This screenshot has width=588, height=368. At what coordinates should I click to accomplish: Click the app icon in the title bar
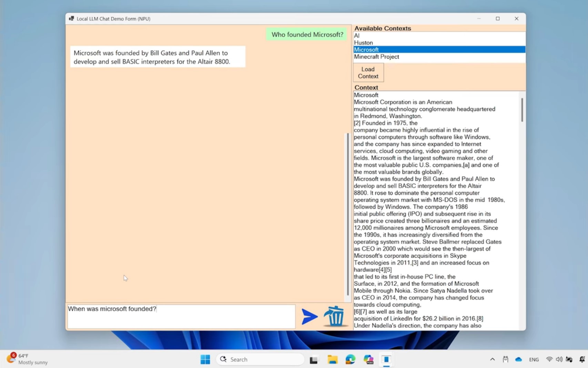[x=71, y=19]
